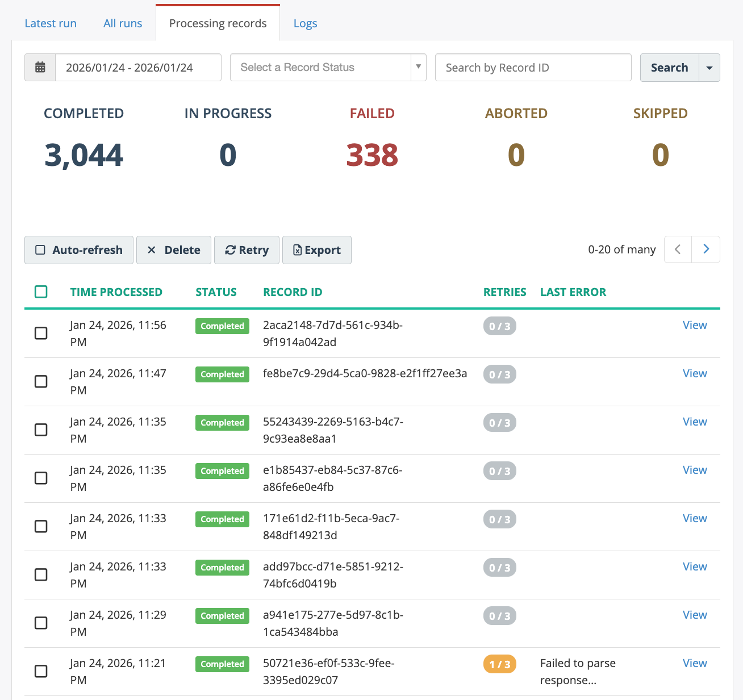This screenshot has height=700, width=743.
Task: Click Completed badge on the 11:56 PM record
Action: pos(222,326)
